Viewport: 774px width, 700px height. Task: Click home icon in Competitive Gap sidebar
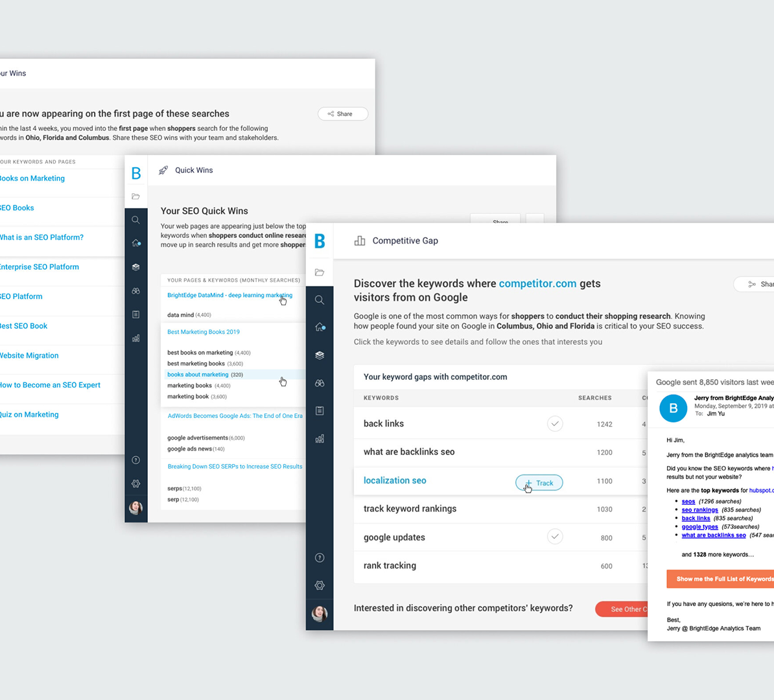coord(320,327)
